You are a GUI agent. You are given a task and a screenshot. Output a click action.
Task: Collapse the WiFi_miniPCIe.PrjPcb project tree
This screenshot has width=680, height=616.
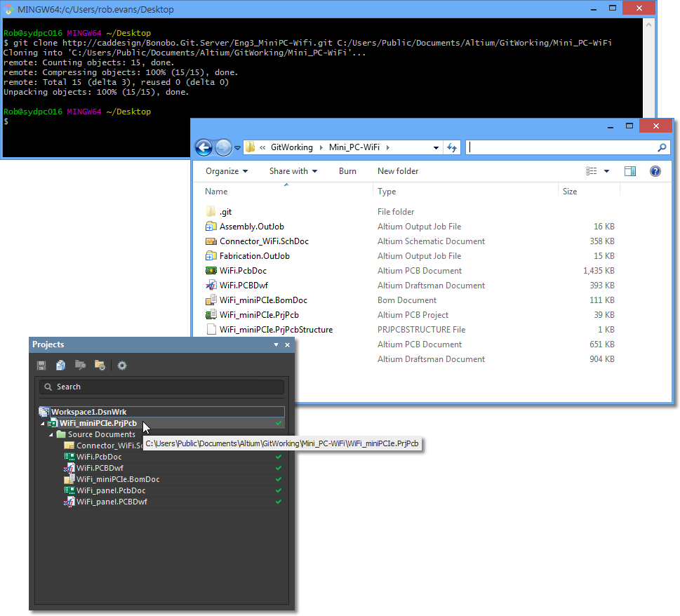coord(41,423)
